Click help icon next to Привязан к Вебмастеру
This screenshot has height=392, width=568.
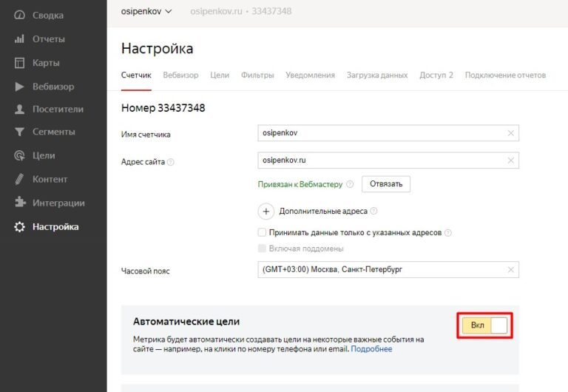pyautogui.click(x=350, y=184)
